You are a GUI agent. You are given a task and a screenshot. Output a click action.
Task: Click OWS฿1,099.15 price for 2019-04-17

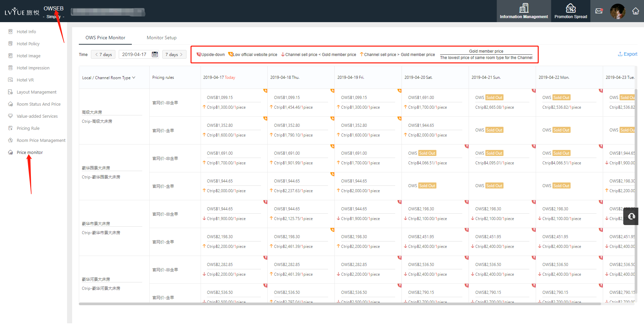pos(220,98)
